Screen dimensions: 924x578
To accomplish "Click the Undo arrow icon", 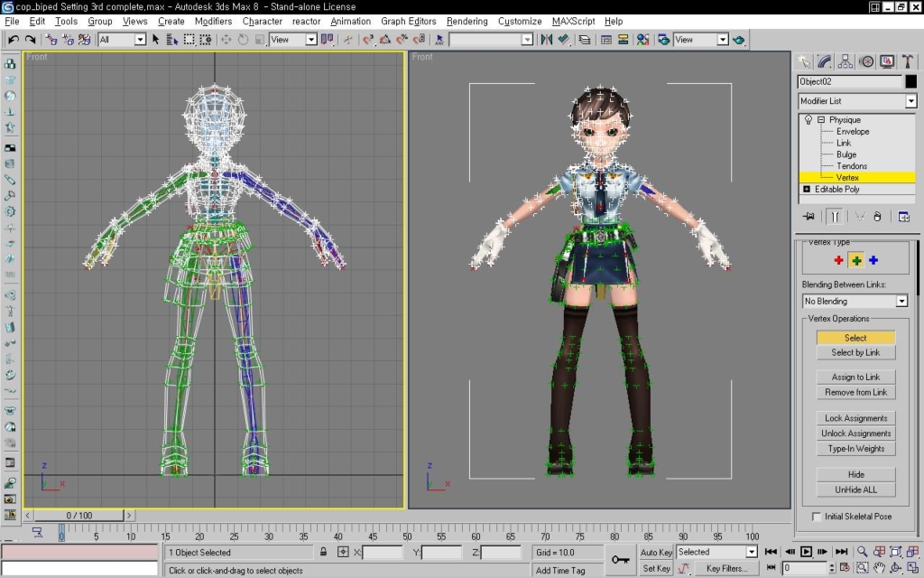I will pos(14,40).
